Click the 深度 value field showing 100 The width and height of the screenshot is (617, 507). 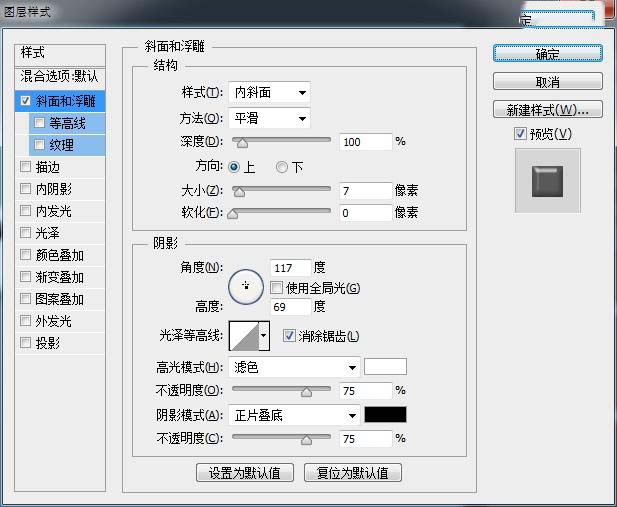pyautogui.click(x=366, y=142)
